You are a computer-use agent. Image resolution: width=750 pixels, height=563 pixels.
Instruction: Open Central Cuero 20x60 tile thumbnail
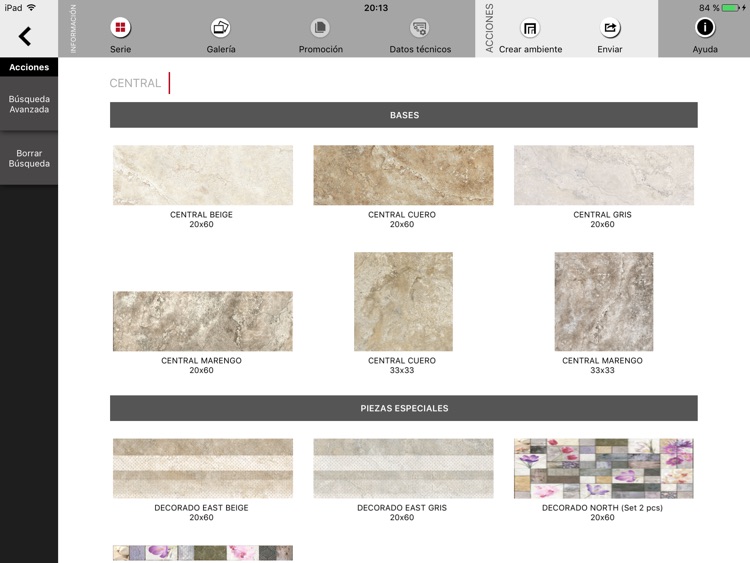pyautogui.click(x=403, y=175)
